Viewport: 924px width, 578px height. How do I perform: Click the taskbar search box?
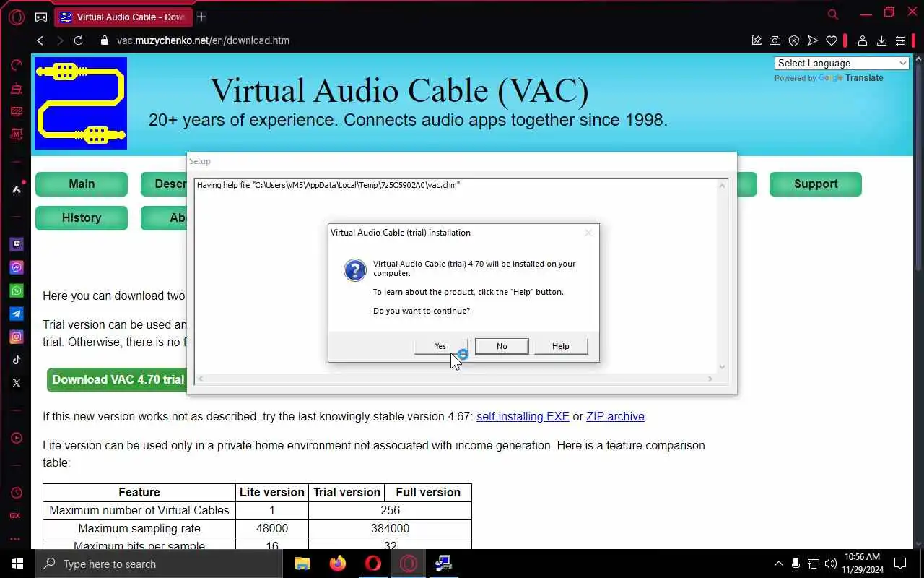coord(159,564)
